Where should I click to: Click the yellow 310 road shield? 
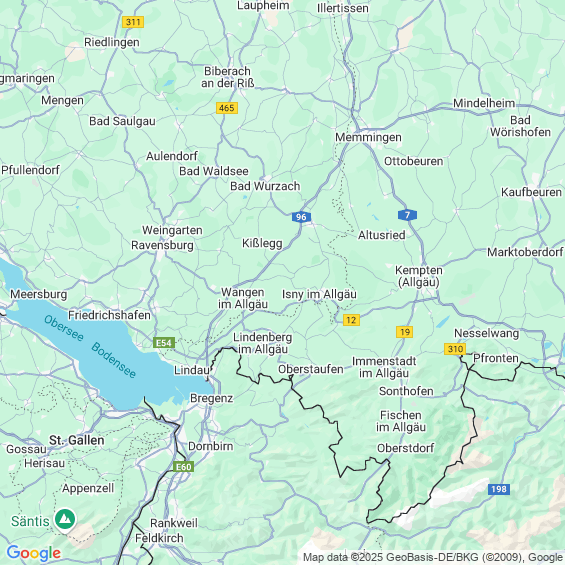point(455,349)
